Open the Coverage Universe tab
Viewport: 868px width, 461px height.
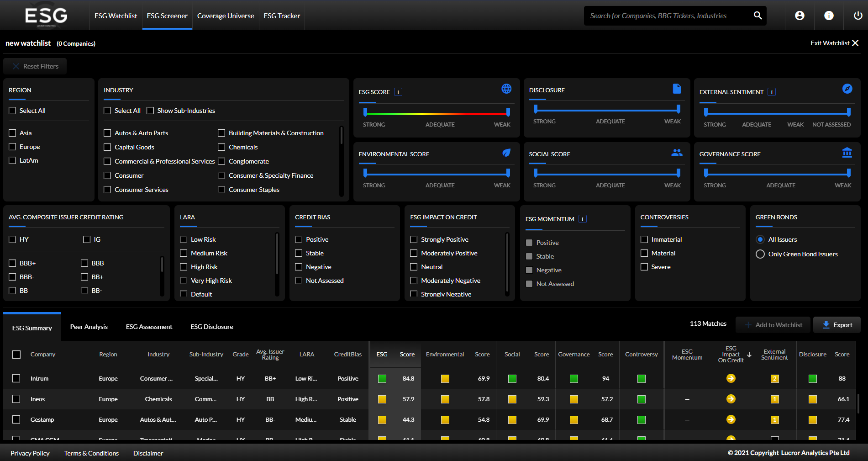coord(226,16)
